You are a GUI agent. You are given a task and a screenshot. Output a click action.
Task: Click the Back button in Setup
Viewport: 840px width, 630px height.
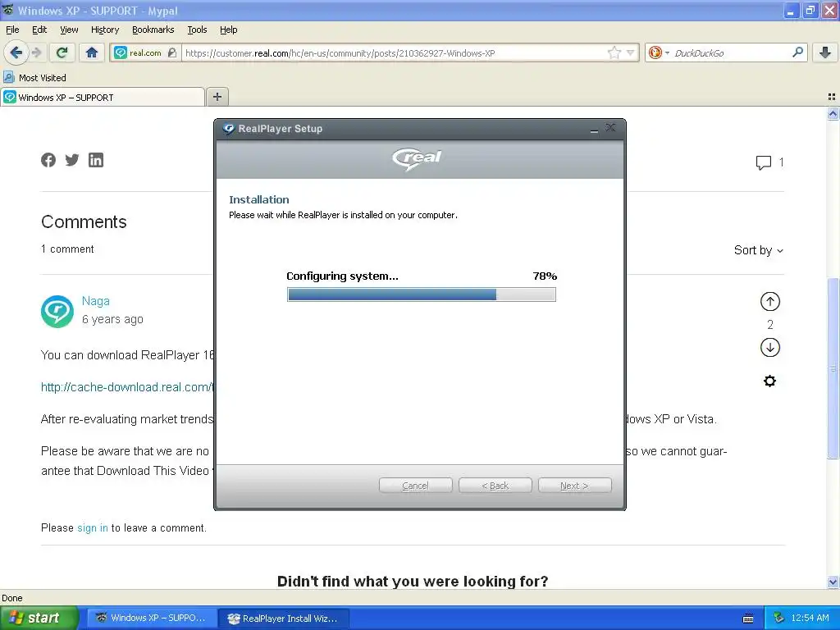[495, 486]
